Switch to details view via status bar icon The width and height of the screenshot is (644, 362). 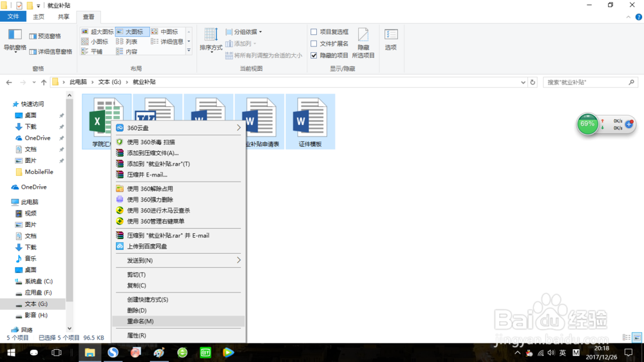click(627, 338)
